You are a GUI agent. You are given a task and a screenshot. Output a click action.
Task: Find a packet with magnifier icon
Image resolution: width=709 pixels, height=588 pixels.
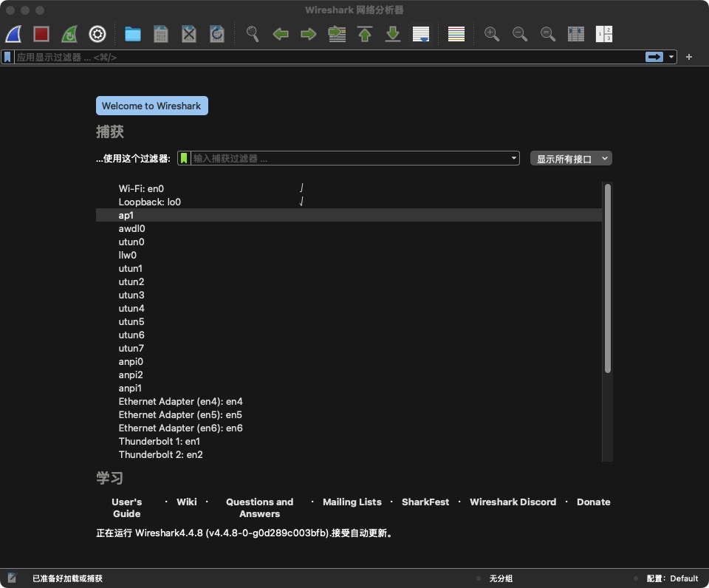[x=253, y=34]
